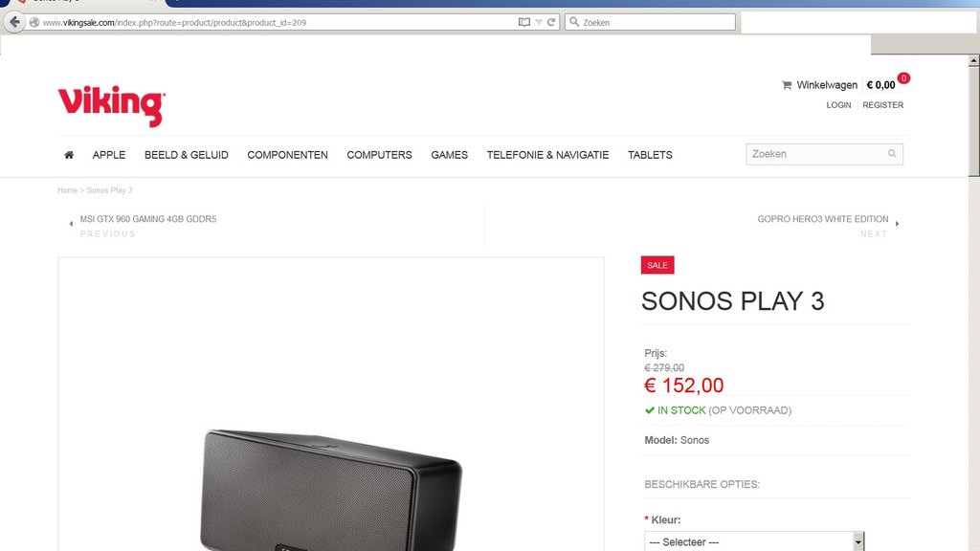Click the red cart item count badge

(903, 78)
